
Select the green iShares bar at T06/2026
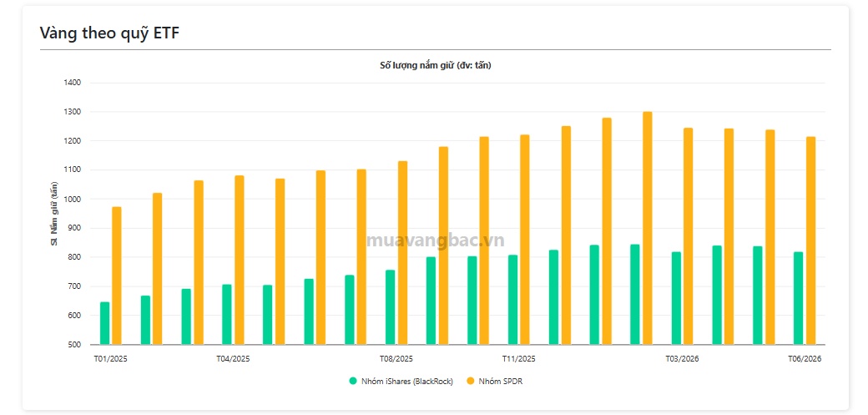point(798,298)
